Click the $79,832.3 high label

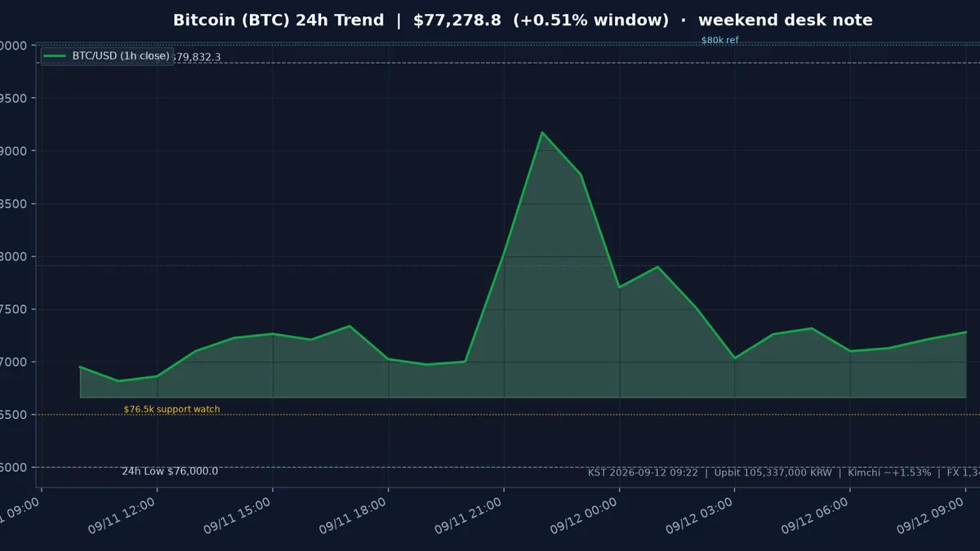[197, 57]
